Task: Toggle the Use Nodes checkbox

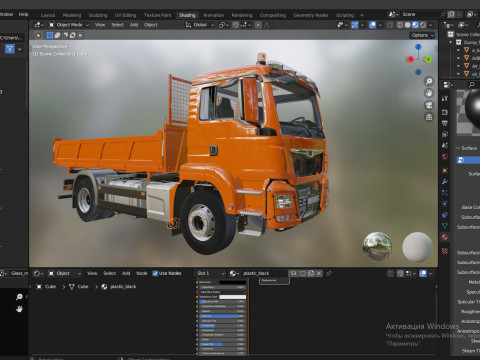Action: pyautogui.click(x=155, y=273)
